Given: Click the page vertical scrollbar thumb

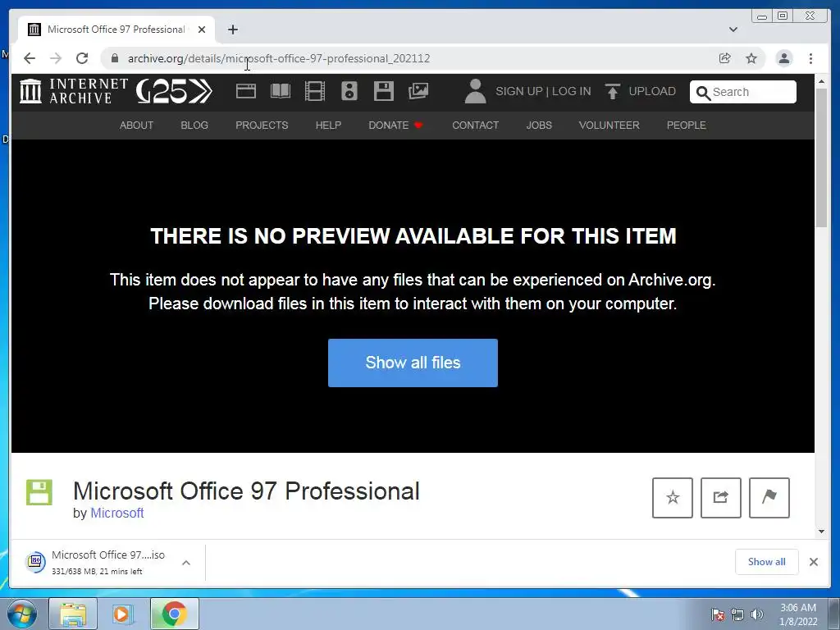Looking at the screenshot, I should [x=820, y=158].
